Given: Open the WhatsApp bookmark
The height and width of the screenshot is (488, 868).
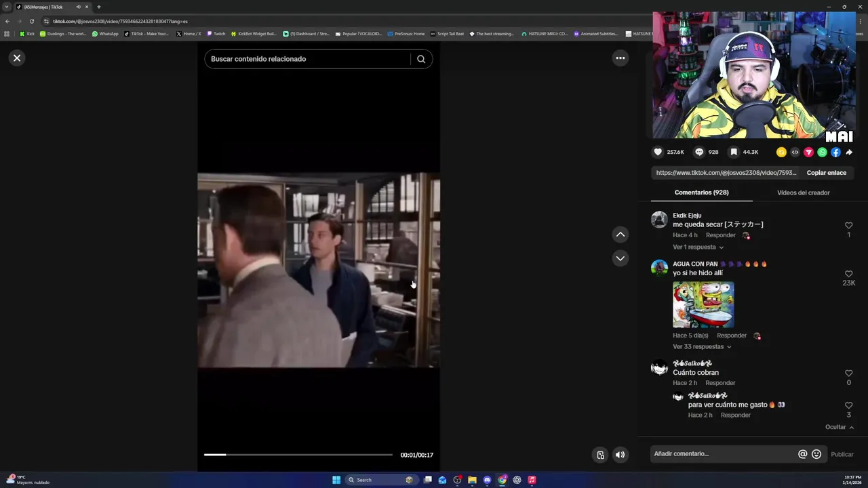Looking at the screenshot, I should [105, 34].
